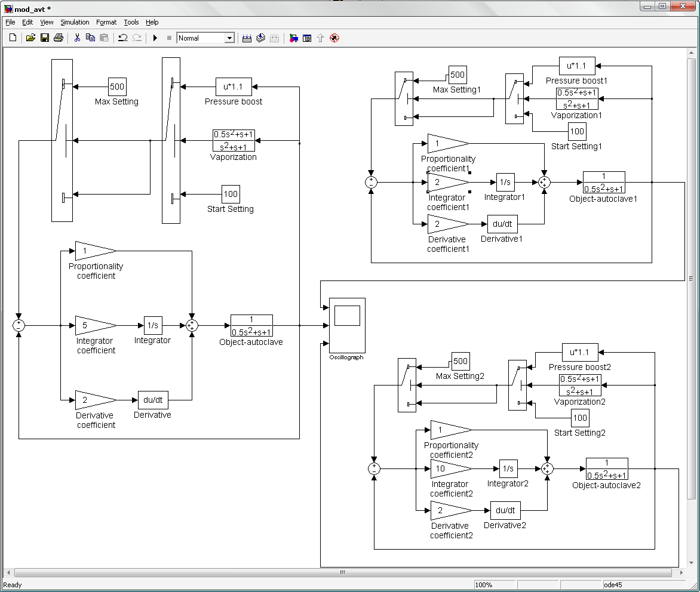Open the Tools menu
This screenshot has height=592, width=700.
click(x=131, y=22)
